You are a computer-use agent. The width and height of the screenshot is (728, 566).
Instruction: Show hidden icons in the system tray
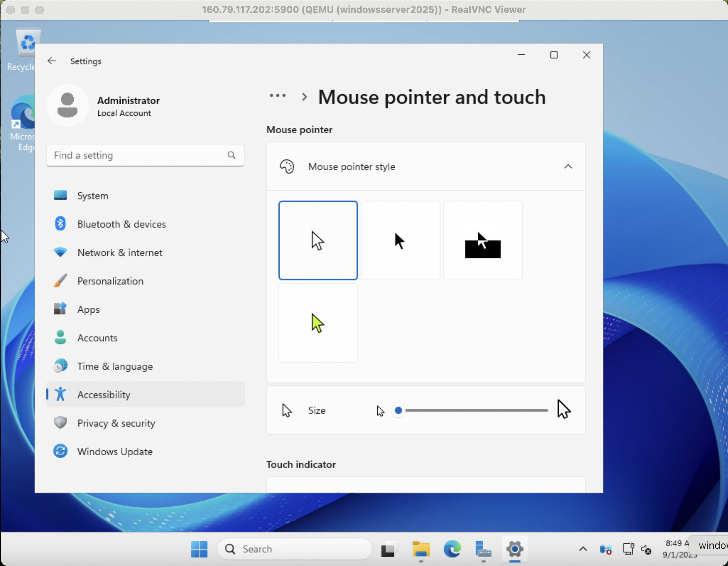583,549
